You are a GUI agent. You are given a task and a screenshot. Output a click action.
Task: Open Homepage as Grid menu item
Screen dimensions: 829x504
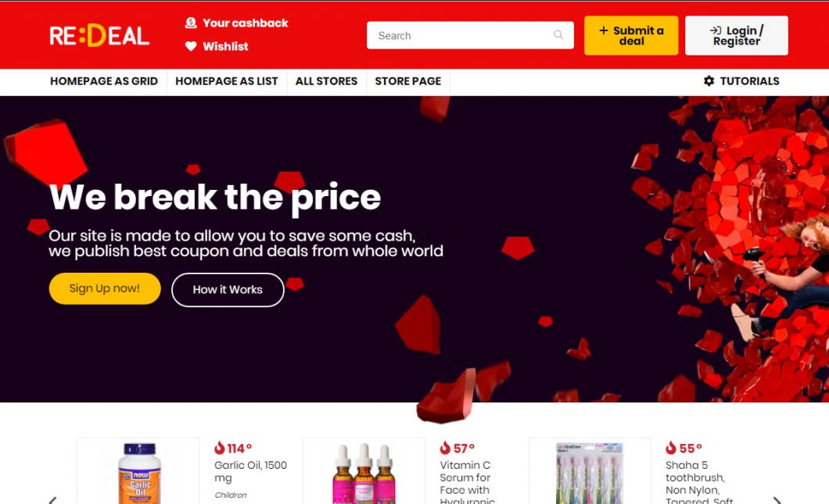(x=104, y=81)
